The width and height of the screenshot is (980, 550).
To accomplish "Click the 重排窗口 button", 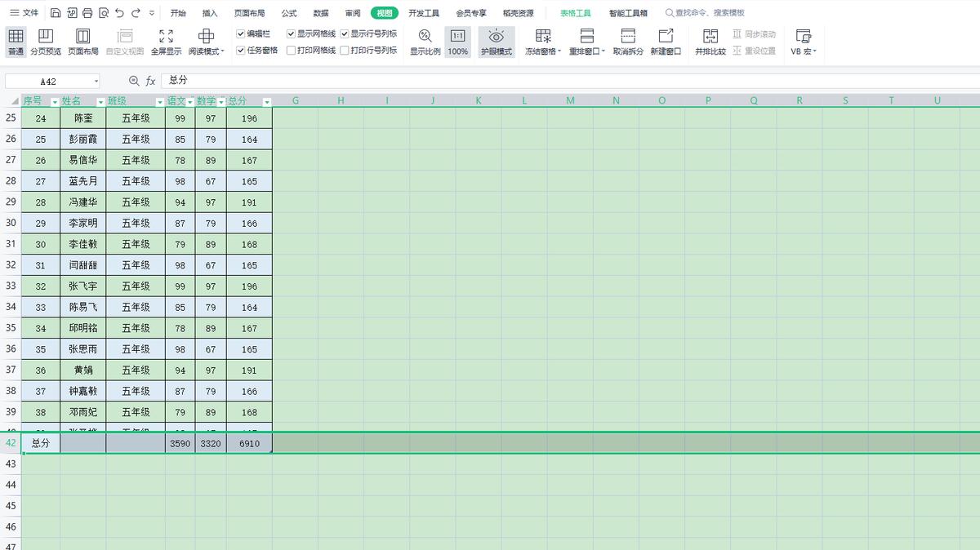I will [585, 42].
